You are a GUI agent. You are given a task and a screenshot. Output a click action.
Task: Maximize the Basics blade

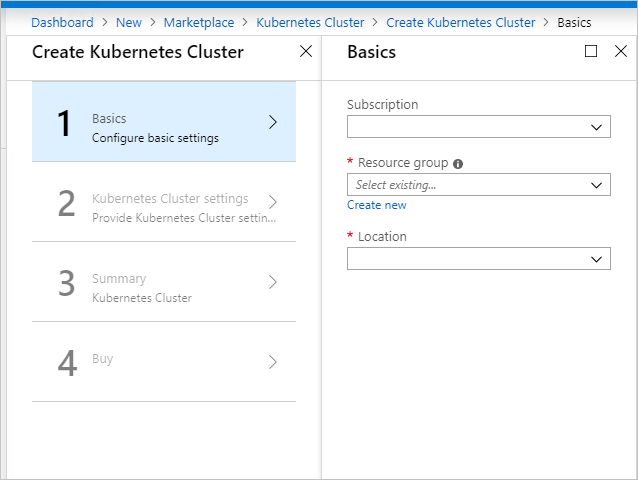pos(591,51)
